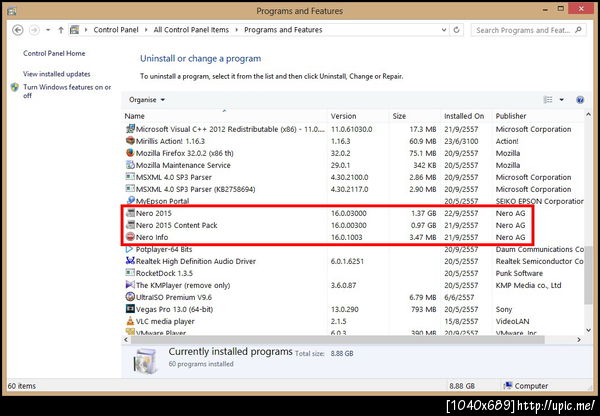Click the Help question mark icon
The width and height of the screenshot is (600, 416).
pos(580,100)
